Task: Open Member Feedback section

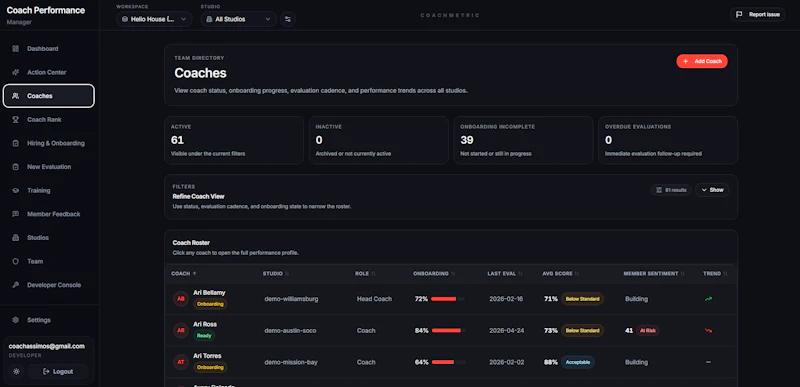Action: pos(49,214)
